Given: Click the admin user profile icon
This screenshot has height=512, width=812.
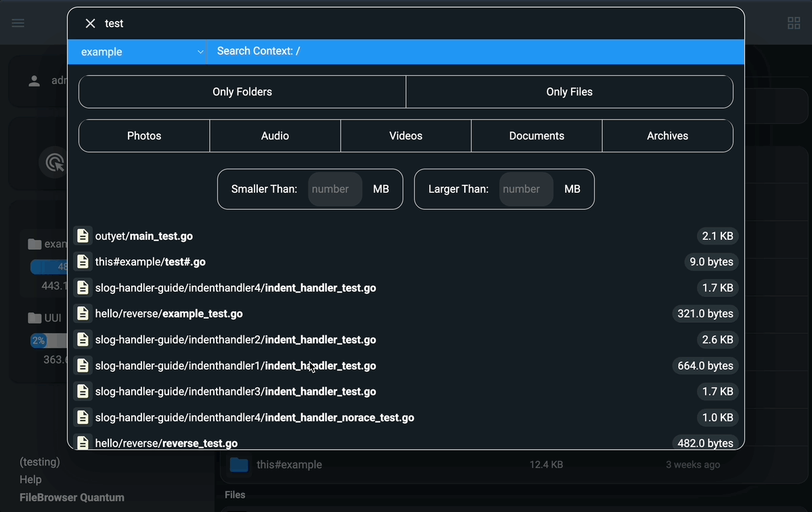Looking at the screenshot, I should tap(34, 80).
